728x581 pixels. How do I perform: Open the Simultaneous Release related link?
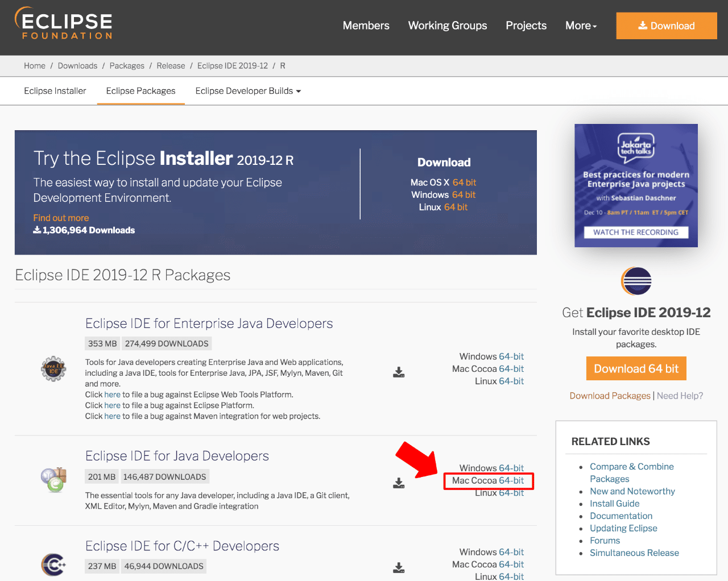(634, 553)
